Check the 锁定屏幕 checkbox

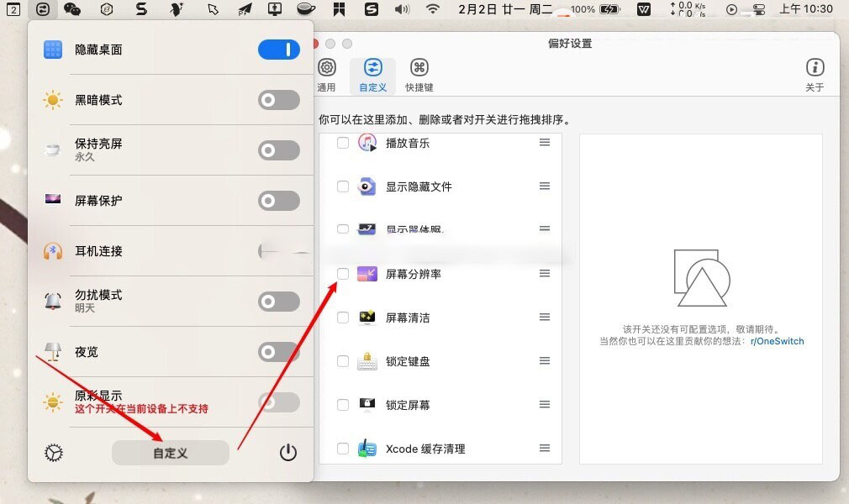342,405
